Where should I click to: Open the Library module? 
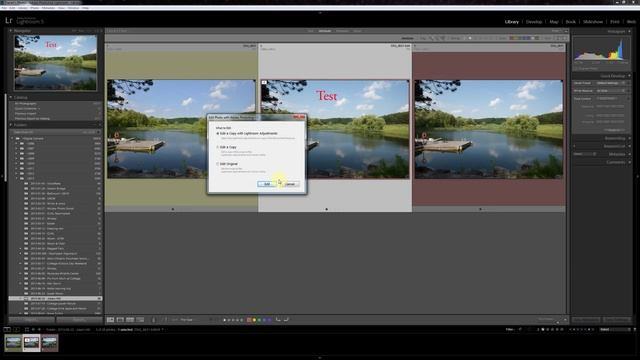(x=511, y=22)
